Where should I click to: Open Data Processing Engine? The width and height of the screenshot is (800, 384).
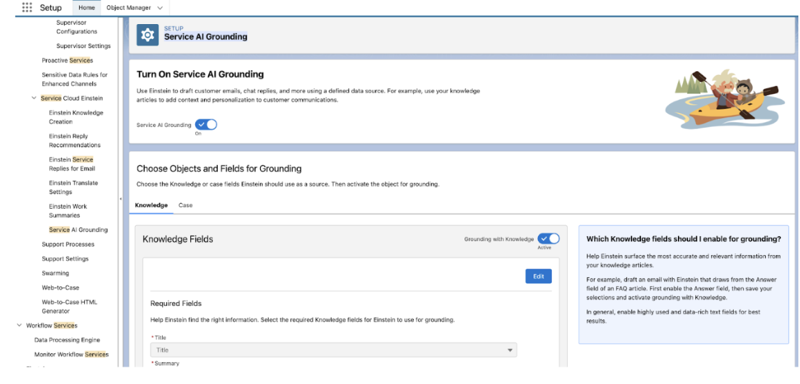[67, 340]
